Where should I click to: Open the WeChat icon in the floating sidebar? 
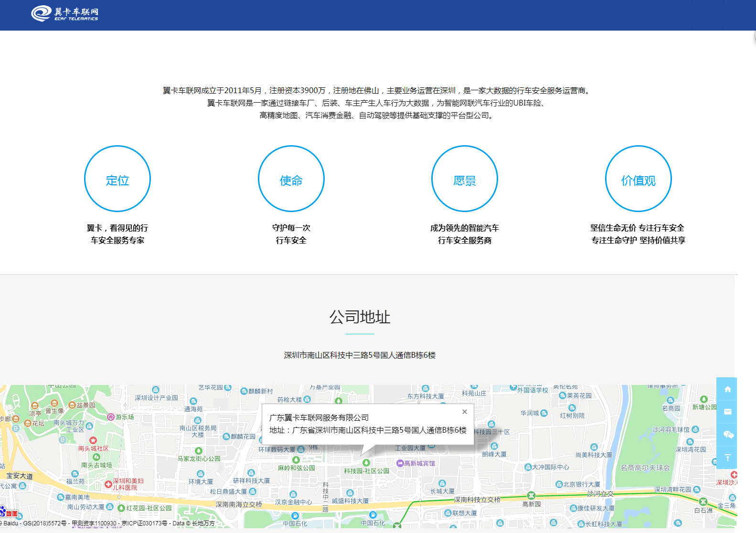click(x=727, y=435)
